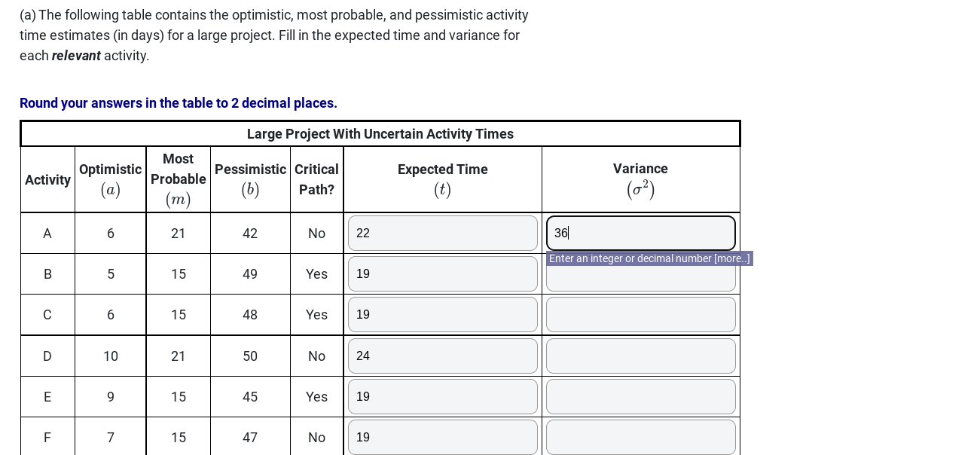Click the table title Large Project With Uncertain Activity Times
Image resolution: width=980 pixels, height=455 pixels.
coord(380,134)
